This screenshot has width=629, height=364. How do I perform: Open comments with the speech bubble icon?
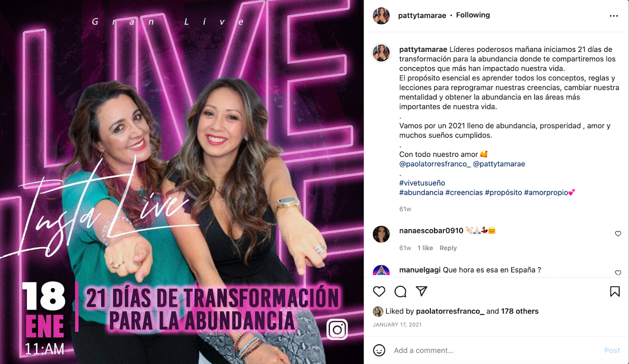point(400,291)
